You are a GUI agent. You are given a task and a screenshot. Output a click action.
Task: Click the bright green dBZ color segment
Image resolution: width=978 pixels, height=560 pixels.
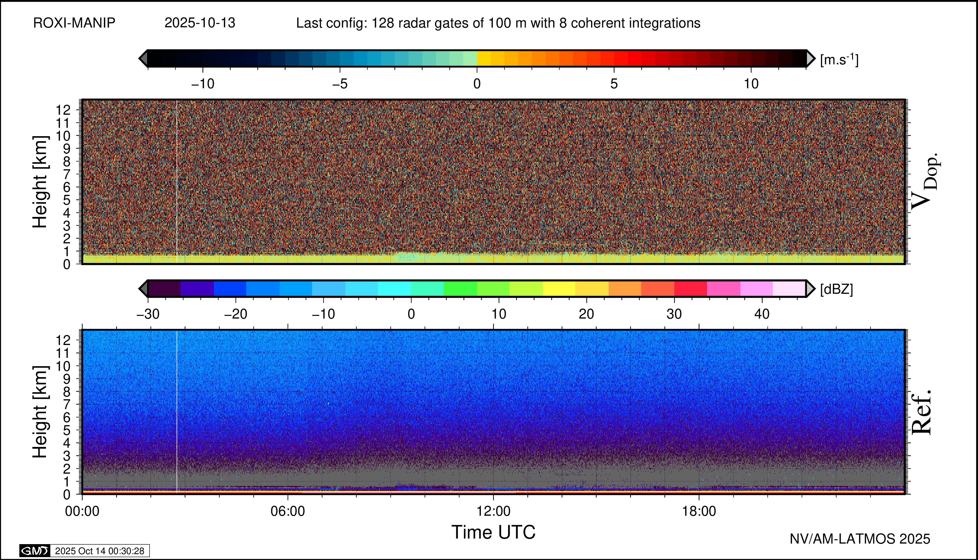[x=460, y=288]
